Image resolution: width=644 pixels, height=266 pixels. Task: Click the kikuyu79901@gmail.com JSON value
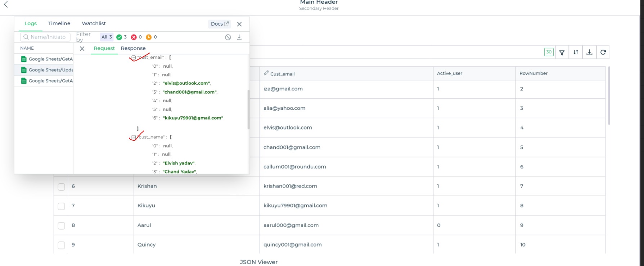pos(193,118)
